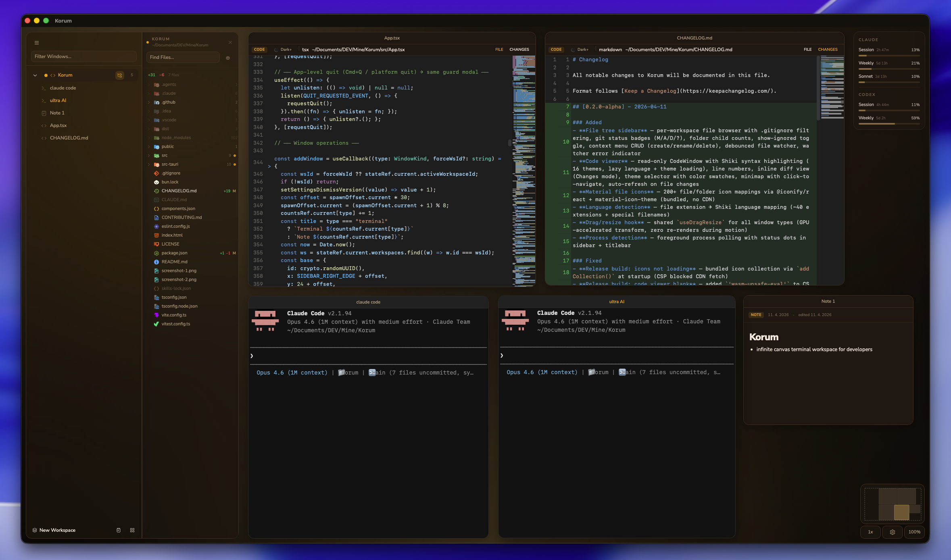This screenshot has height=560, width=951.
Task: Click the notes icon next to New Workspace
Action: pyautogui.click(x=119, y=530)
